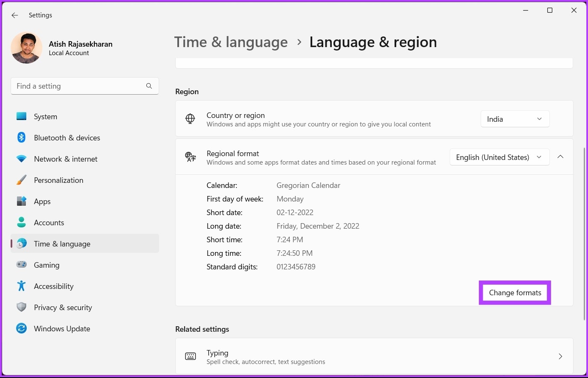Select the Accounts person icon
Viewport: 588px width, 378px height.
tap(21, 222)
